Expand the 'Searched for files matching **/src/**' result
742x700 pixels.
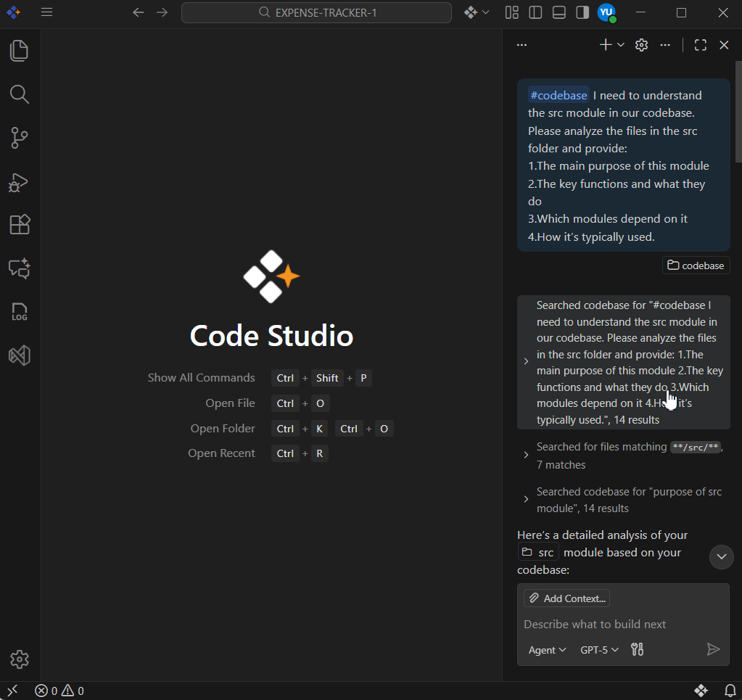[x=624, y=456]
